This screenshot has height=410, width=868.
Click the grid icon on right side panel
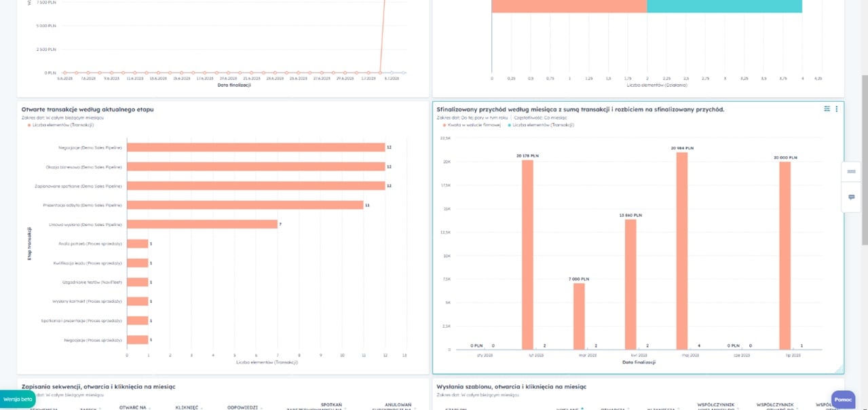[851, 172]
